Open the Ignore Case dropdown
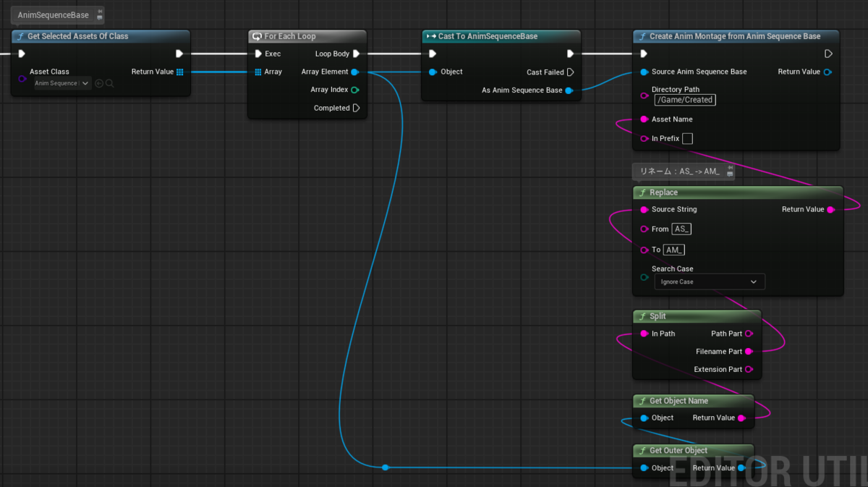 pyautogui.click(x=709, y=281)
